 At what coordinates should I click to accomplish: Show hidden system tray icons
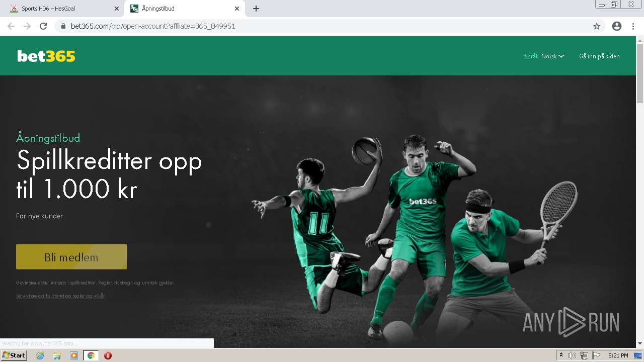[x=561, y=355]
